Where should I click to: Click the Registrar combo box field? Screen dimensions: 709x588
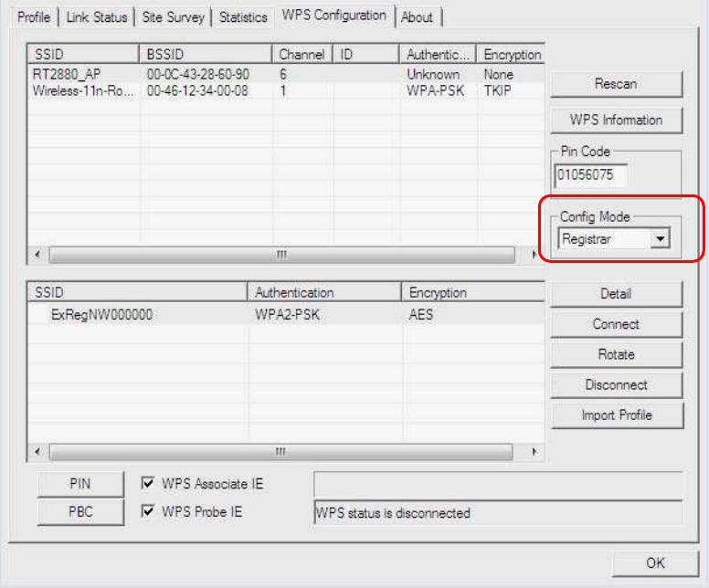(x=614, y=238)
